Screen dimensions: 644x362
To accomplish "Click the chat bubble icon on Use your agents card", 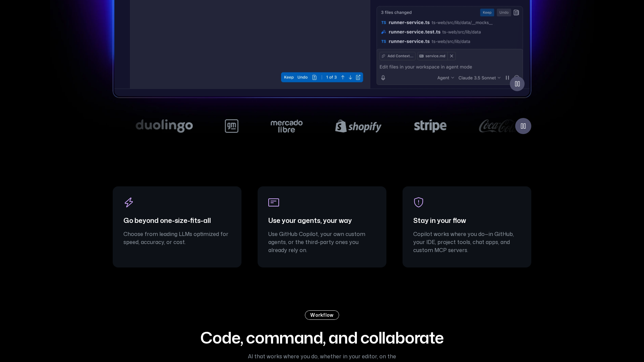I will [274, 202].
